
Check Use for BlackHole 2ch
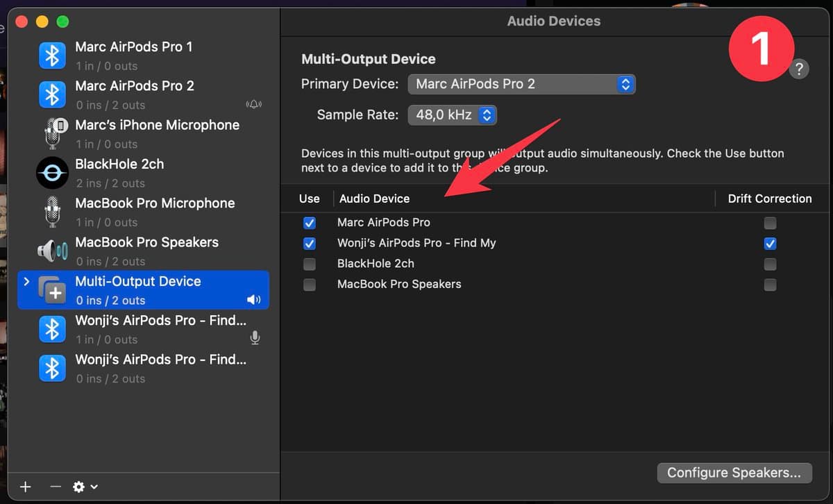click(x=310, y=264)
